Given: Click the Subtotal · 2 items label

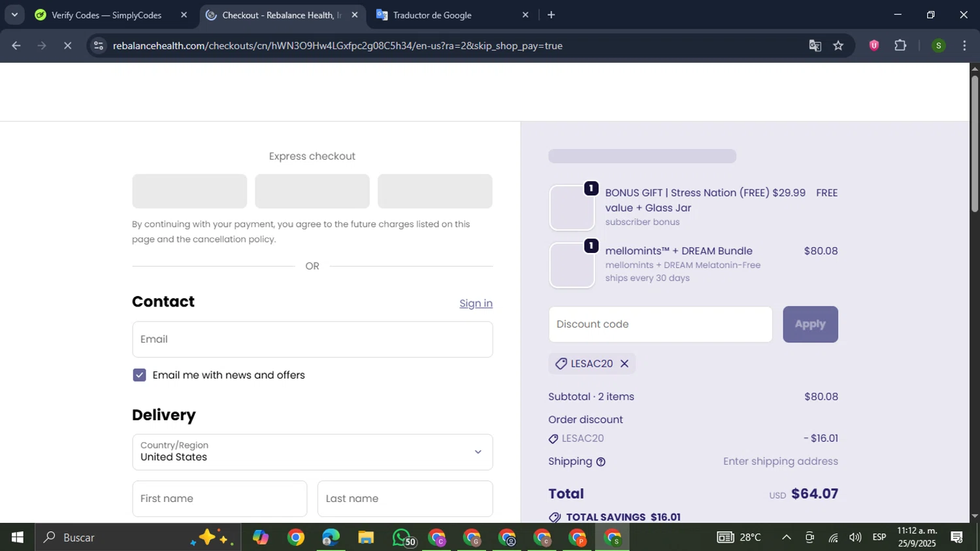Looking at the screenshot, I should pyautogui.click(x=591, y=397).
